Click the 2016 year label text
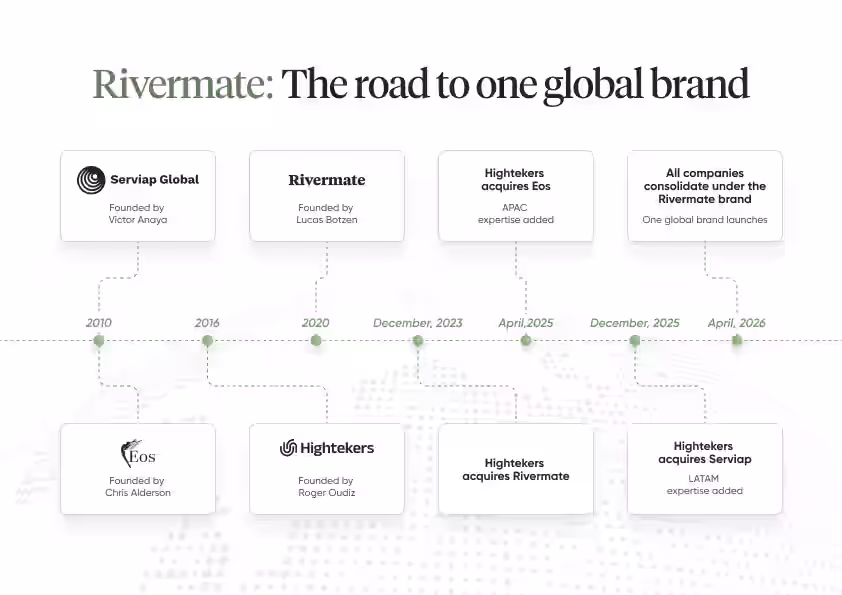Image resolution: width=842 pixels, height=595 pixels. 207,323
